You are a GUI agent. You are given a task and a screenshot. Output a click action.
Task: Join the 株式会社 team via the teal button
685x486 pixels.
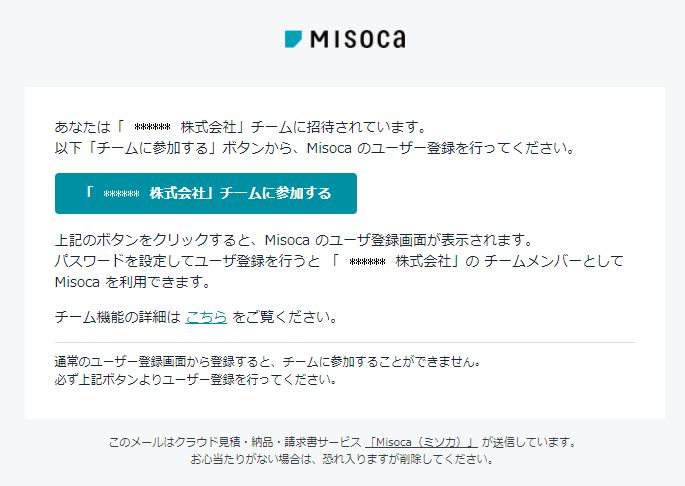coord(206,194)
